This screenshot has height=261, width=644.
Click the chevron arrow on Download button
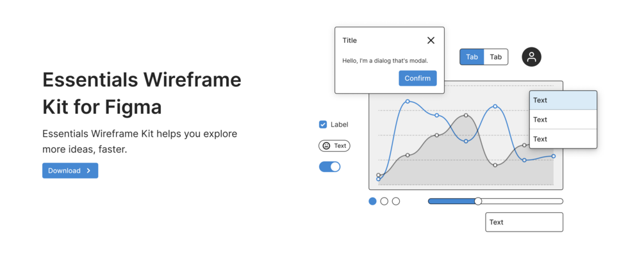(x=88, y=171)
